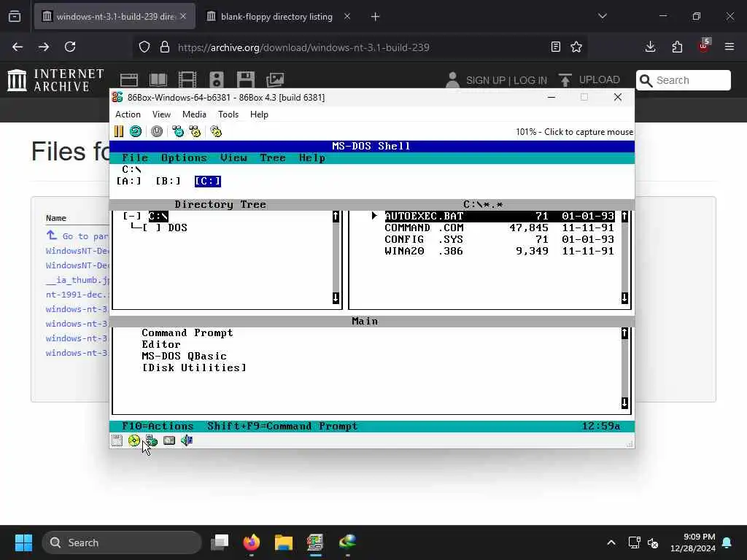The height and width of the screenshot is (560, 747).
Task: Open the Internet Archive images icon
Action: point(275,80)
